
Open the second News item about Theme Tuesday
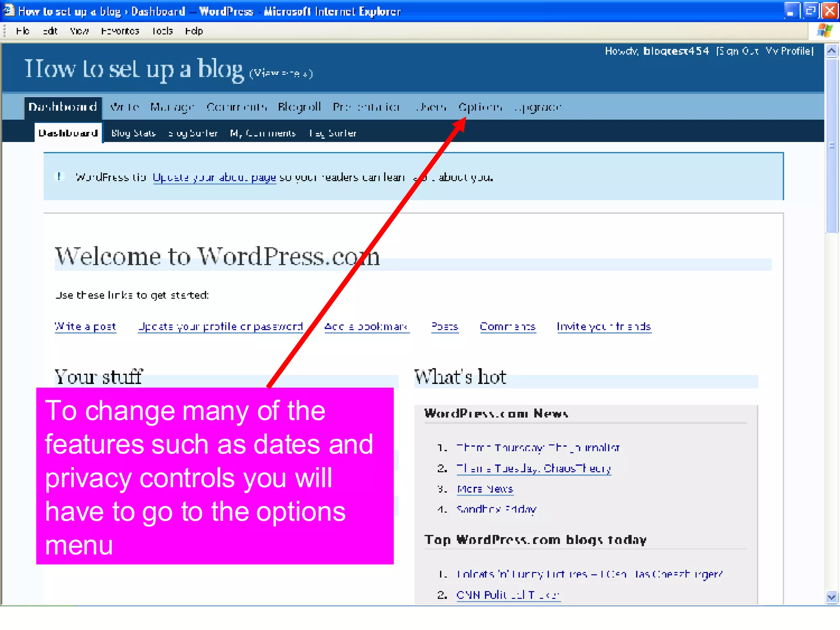click(x=534, y=468)
